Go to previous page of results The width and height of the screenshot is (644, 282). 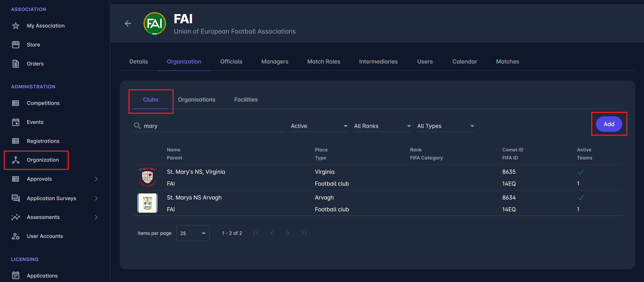272,233
